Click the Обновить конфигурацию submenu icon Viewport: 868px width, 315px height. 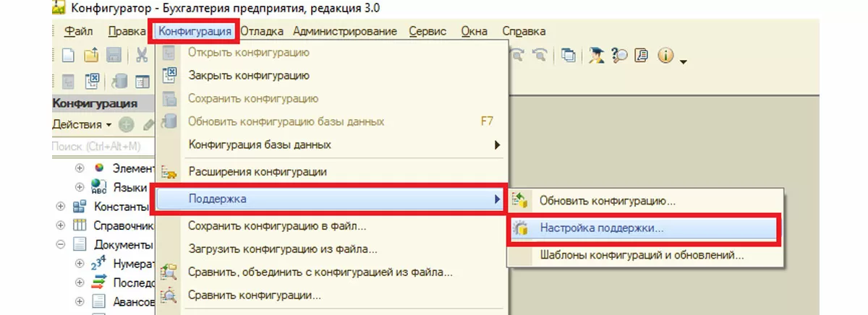tap(521, 200)
